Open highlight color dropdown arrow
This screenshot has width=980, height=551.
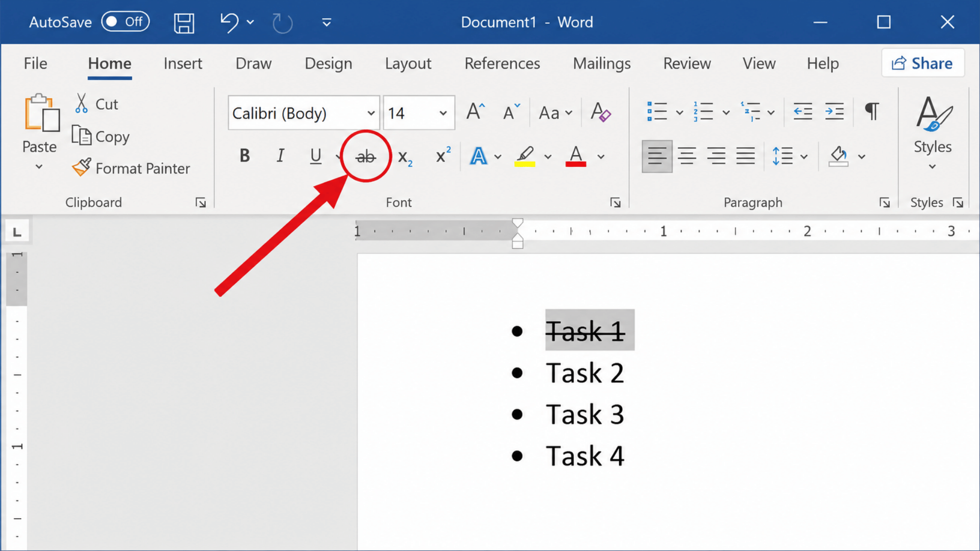[548, 157]
